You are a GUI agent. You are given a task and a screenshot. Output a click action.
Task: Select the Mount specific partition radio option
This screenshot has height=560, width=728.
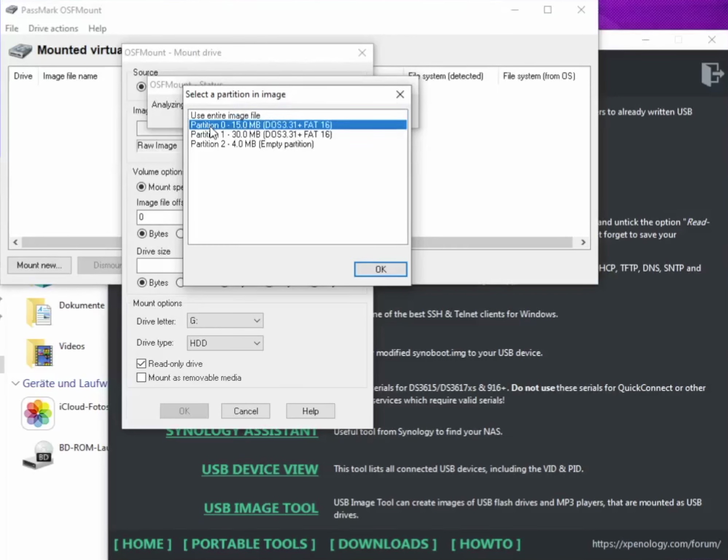[x=141, y=187]
